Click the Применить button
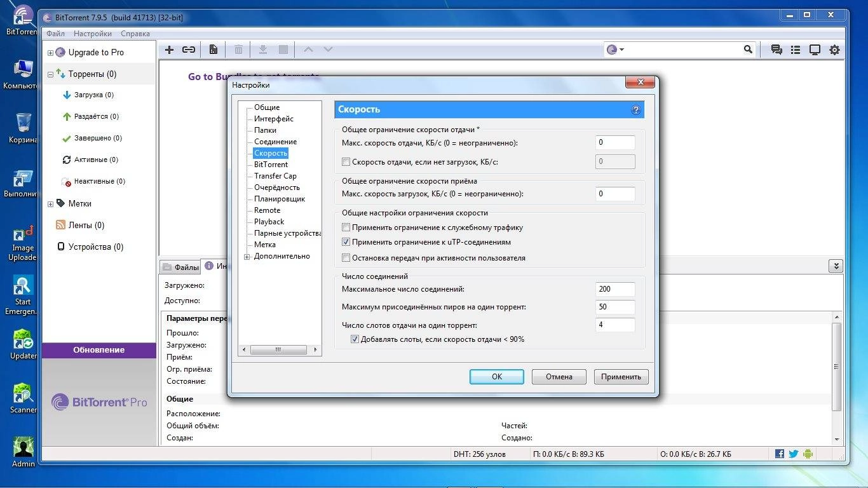Viewport: 868px width, 488px height. 621,377
